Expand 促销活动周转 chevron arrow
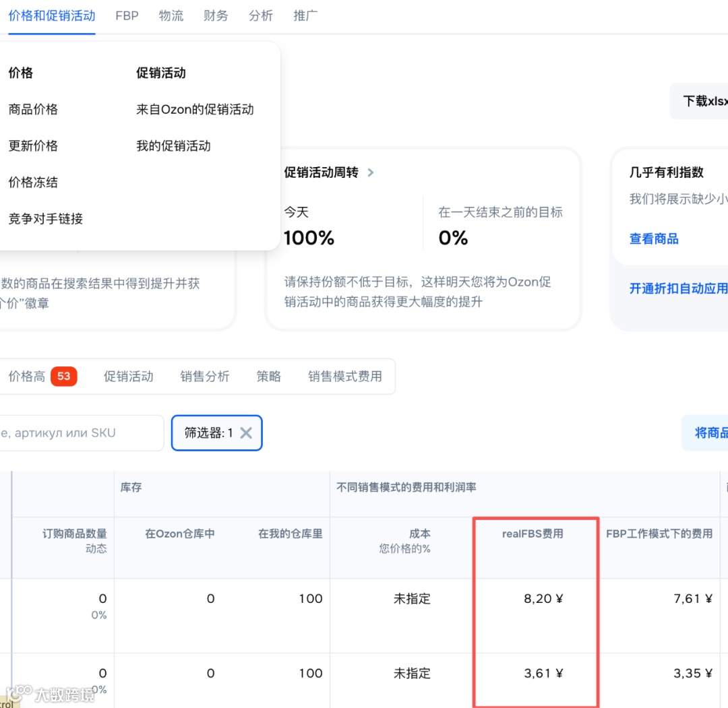 [371, 172]
